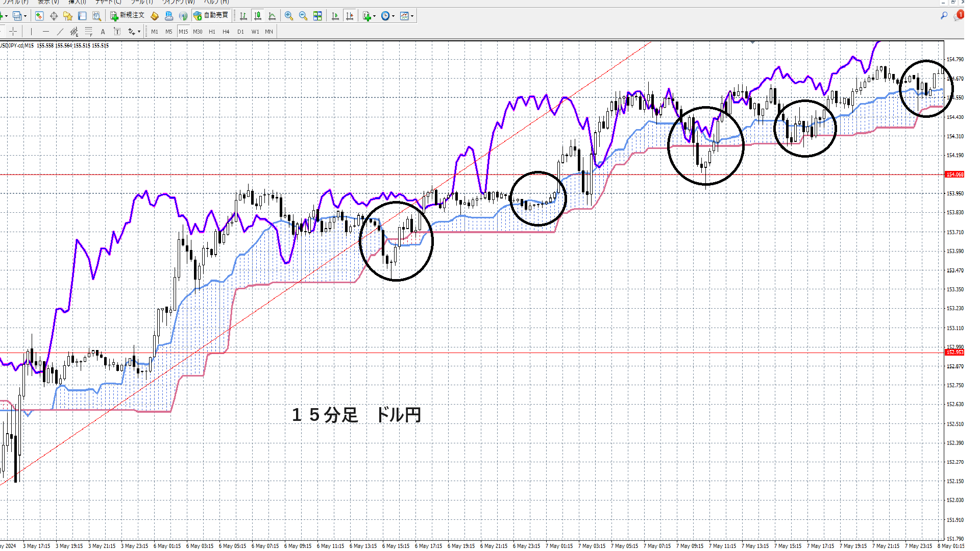Tile chart windows icon
This screenshot has width=980, height=551.
[317, 16]
